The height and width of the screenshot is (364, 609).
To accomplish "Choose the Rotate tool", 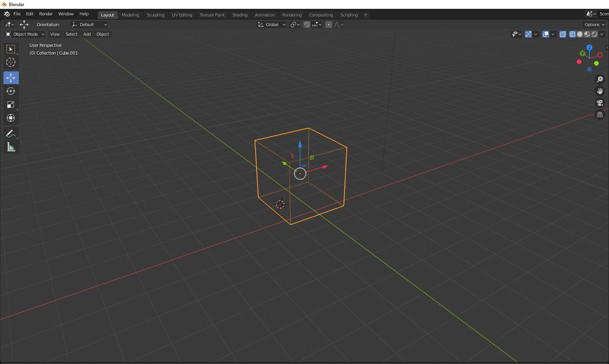I will pos(11,91).
